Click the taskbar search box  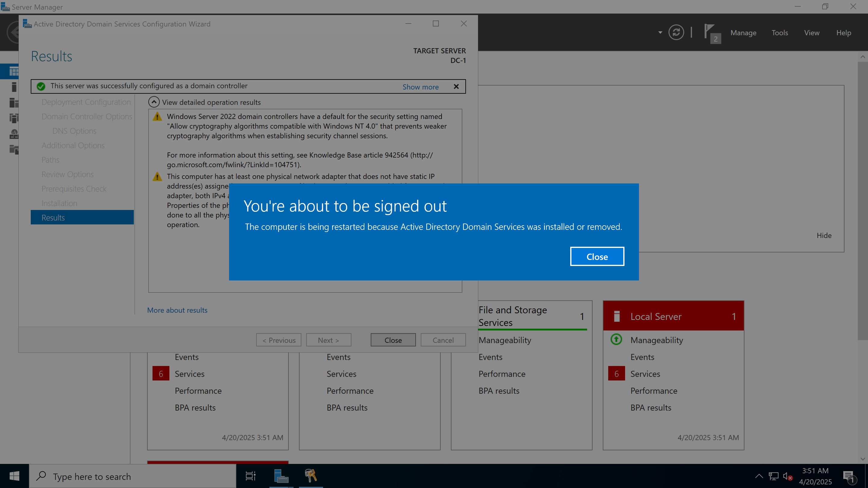tap(132, 476)
